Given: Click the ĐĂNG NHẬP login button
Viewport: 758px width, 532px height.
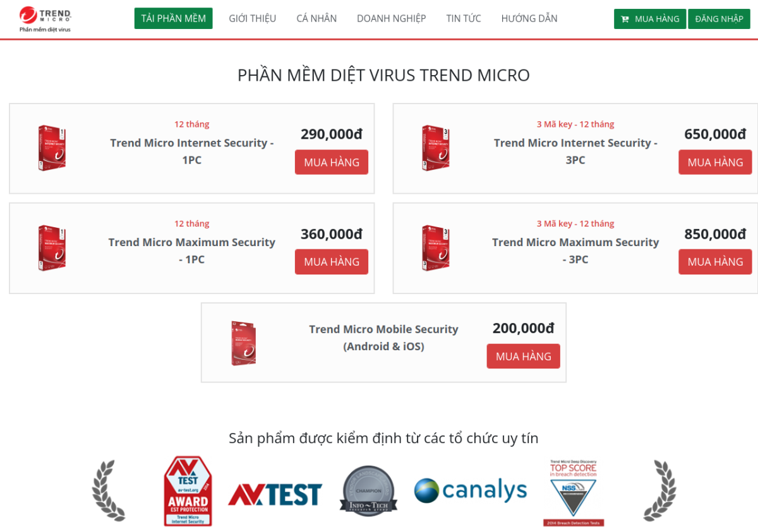Looking at the screenshot, I should click(719, 19).
